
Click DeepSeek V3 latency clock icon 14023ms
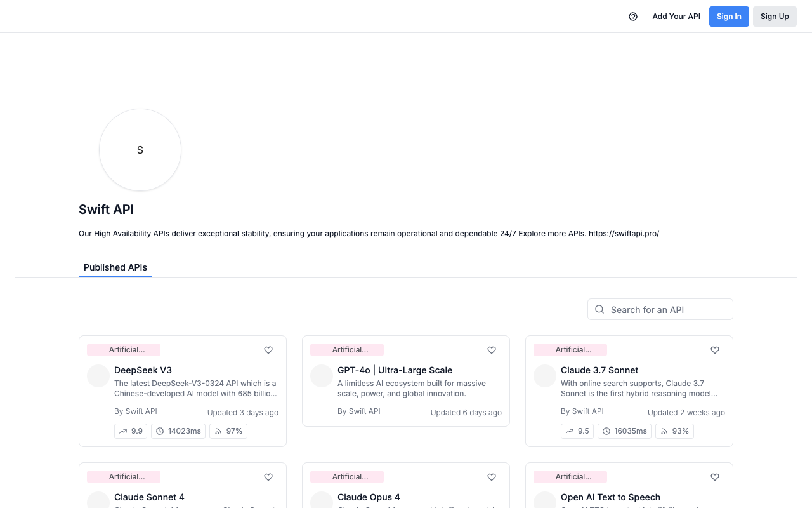(x=160, y=431)
